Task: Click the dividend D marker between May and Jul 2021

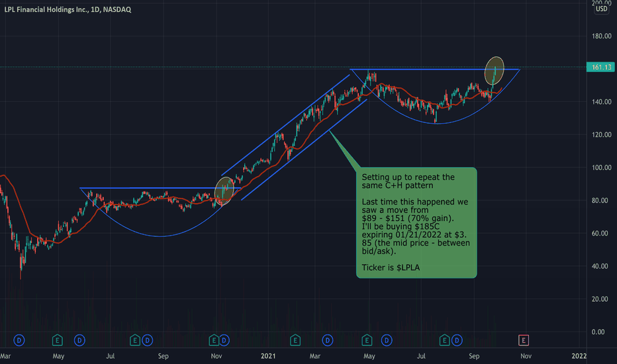Action: point(387,340)
